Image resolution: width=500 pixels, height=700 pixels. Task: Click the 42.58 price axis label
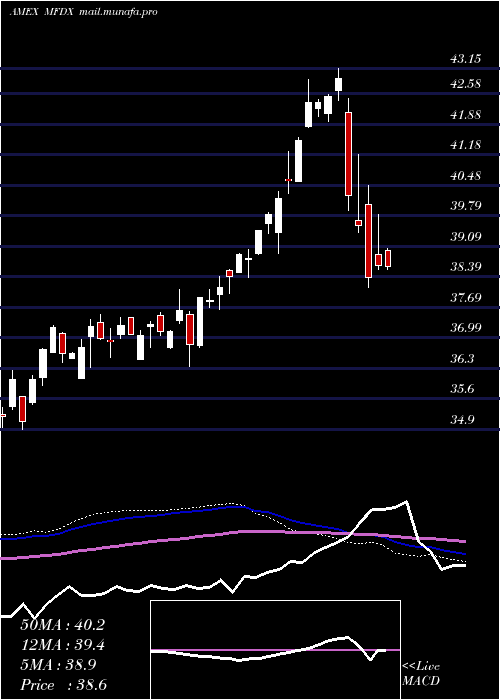click(x=465, y=84)
